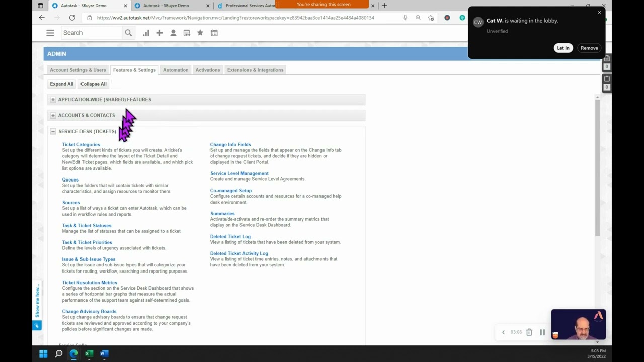Remove Cat W. from the lobby
The image size is (644, 362).
pyautogui.click(x=589, y=48)
